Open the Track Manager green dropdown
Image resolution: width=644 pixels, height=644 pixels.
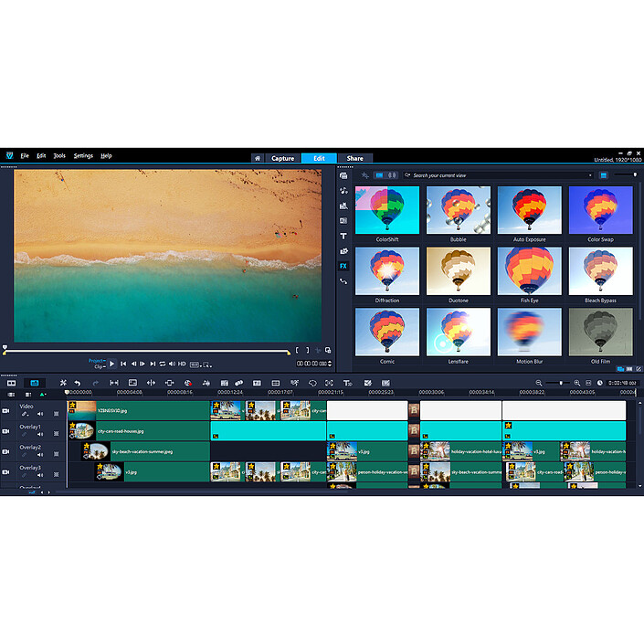(42, 395)
